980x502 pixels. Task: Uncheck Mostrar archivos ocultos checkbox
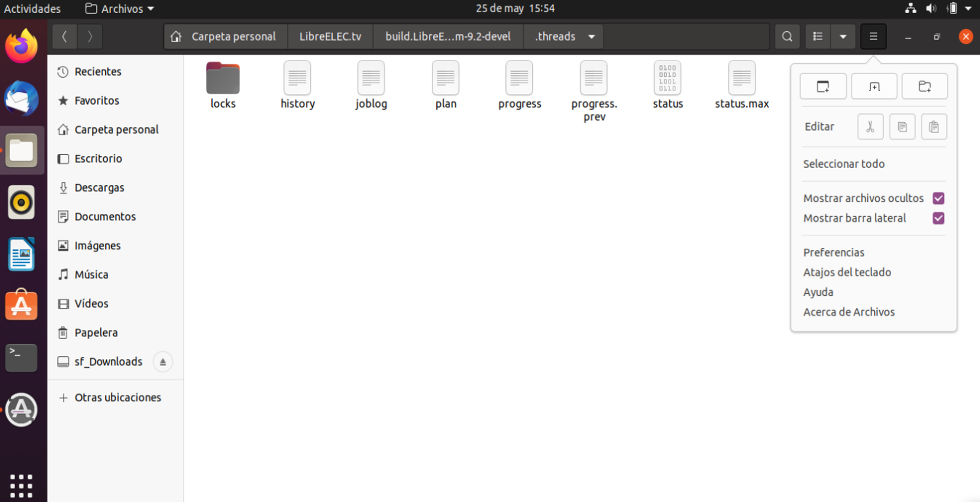coord(938,198)
